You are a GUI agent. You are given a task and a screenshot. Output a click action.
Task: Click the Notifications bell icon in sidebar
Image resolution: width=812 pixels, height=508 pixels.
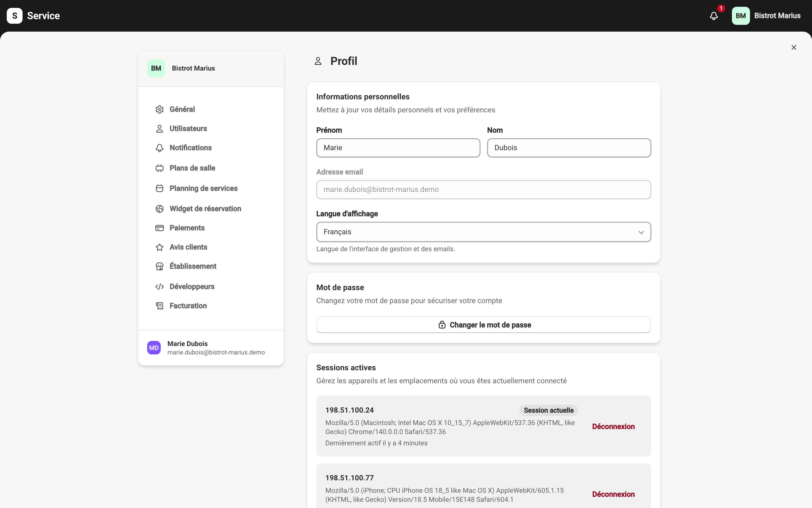click(x=159, y=148)
